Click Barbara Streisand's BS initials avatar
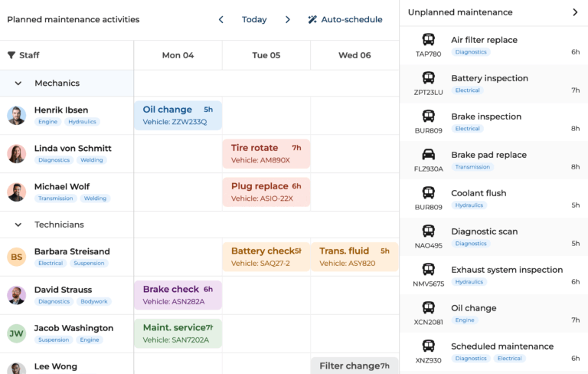The height and width of the screenshot is (374, 588). (x=17, y=257)
